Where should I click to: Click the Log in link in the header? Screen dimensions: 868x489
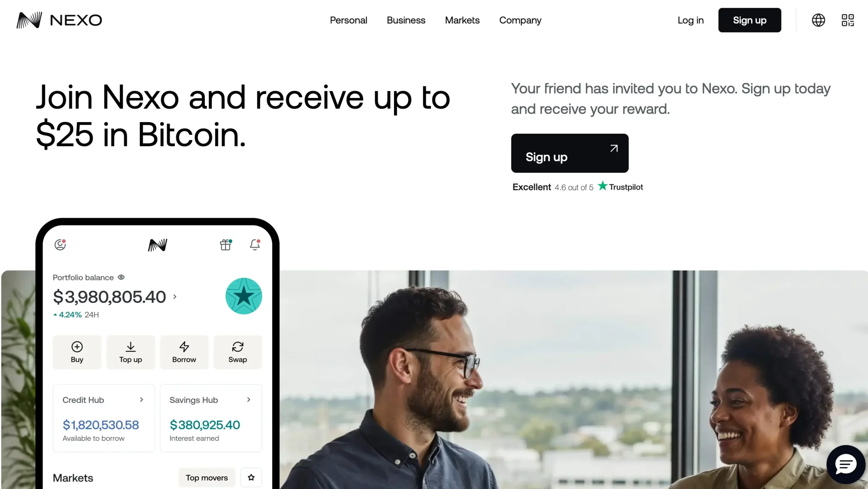coord(690,20)
